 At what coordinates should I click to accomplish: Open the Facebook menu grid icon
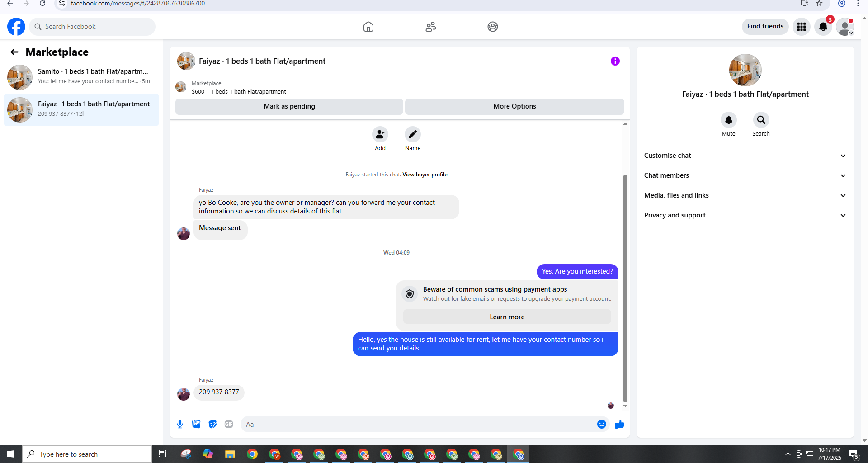802,27
